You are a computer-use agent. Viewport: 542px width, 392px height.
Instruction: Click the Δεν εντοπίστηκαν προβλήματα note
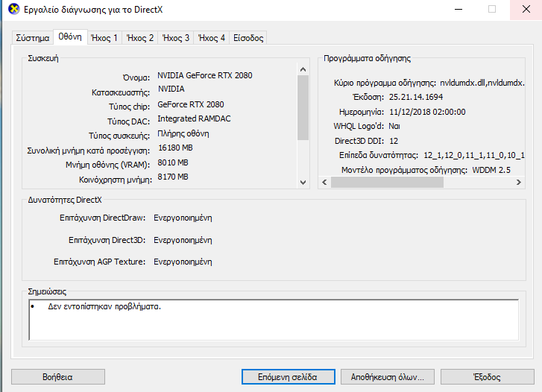coord(104,306)
